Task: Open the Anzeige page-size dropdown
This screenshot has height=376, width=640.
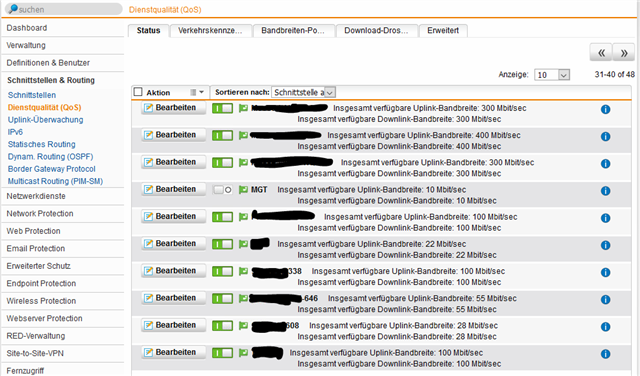Action: (x=552, y=75)
